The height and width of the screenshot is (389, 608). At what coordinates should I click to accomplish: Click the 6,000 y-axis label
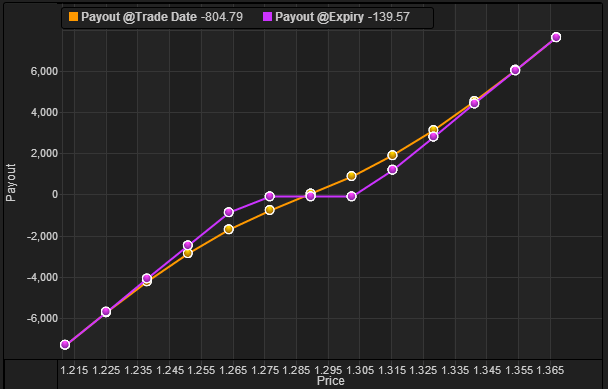tap(44, 71)
